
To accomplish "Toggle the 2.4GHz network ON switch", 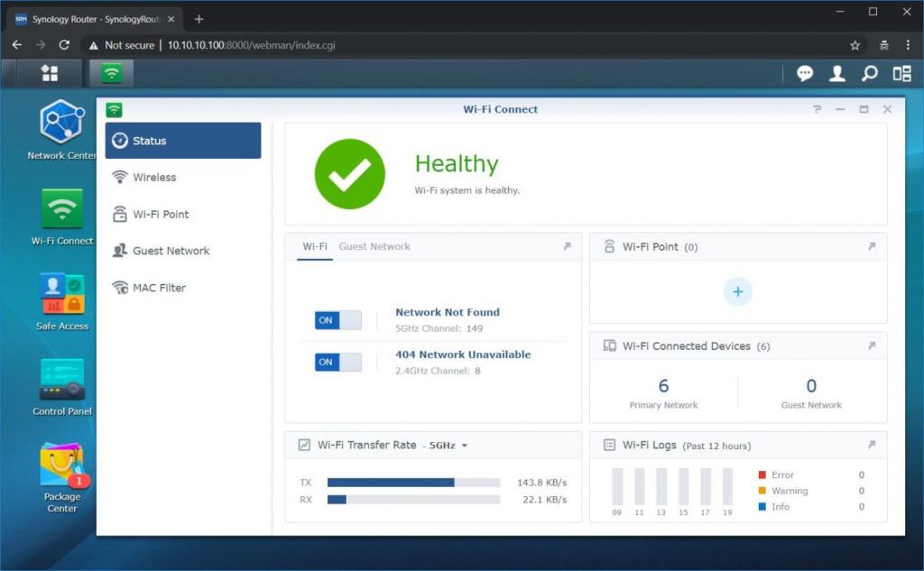I will pos(338,362).
